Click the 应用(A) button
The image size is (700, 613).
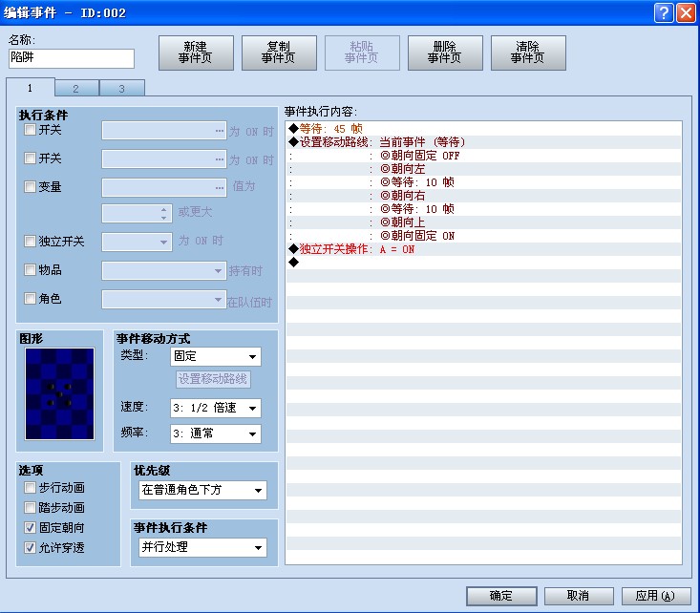[656, 596]
